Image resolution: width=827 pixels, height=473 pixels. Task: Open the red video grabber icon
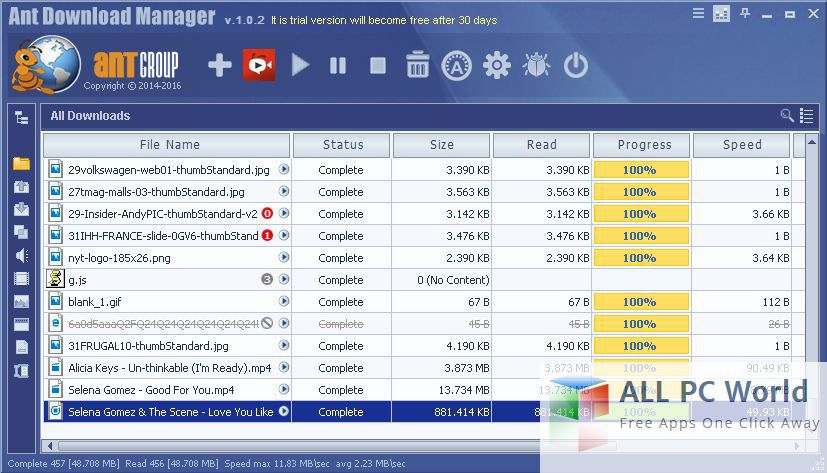259,66
